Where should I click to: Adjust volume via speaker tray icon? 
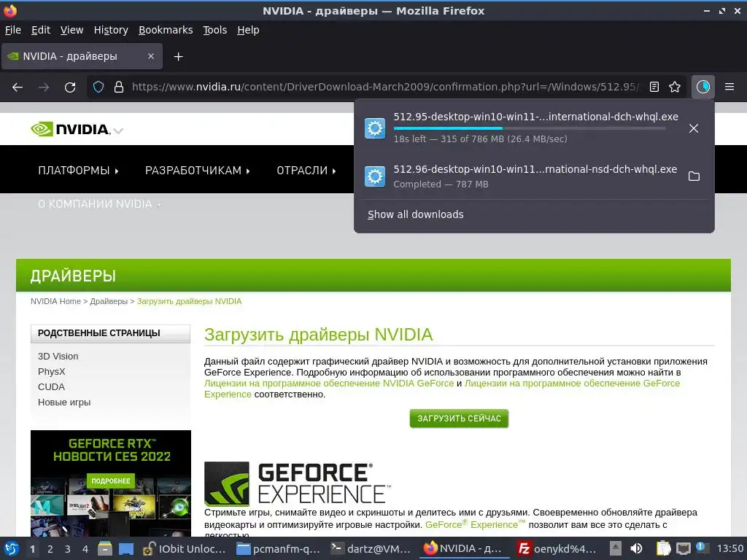click(636, 548)
